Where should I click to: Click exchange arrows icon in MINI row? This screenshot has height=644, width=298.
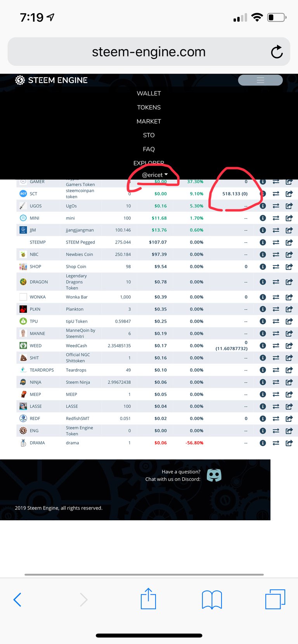276,218
